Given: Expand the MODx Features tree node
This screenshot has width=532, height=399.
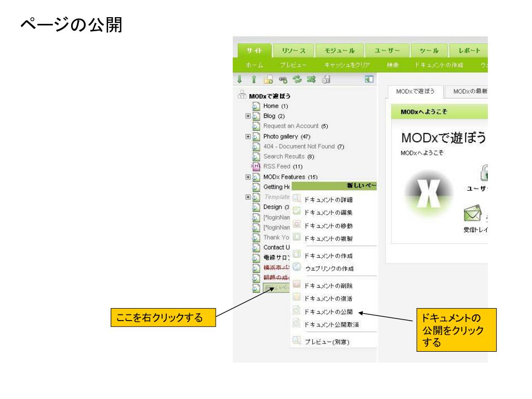Looking at the screenshot, I should 248,177.
